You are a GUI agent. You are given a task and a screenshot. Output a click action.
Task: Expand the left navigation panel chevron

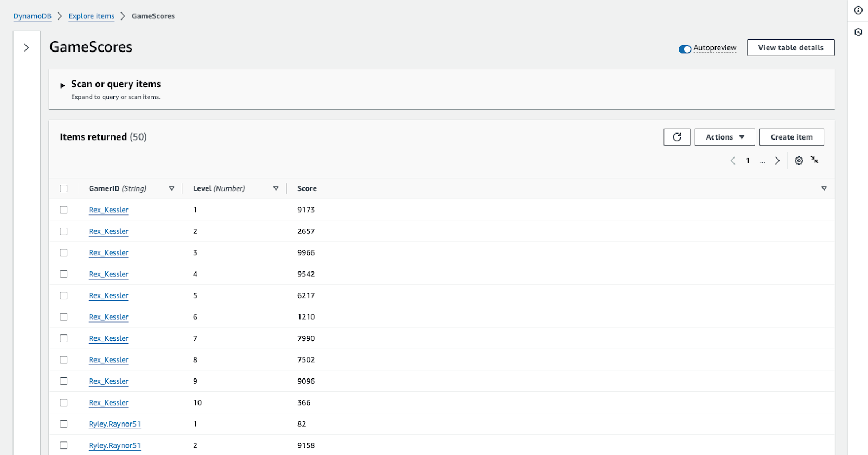[x=27, y=48]
